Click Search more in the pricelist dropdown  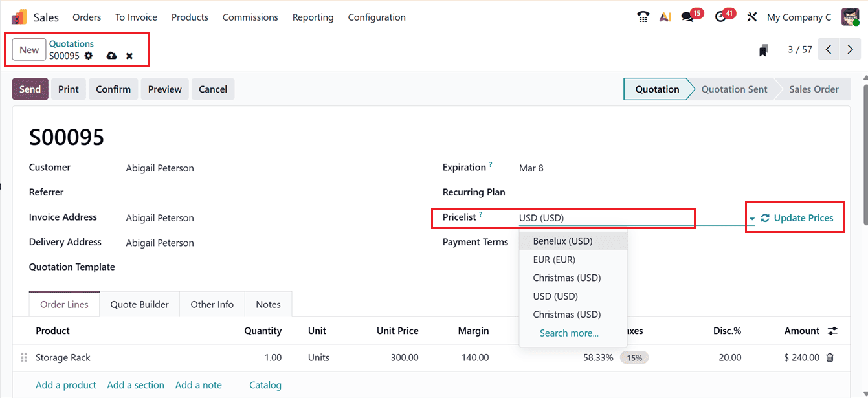tap(568, 333)
